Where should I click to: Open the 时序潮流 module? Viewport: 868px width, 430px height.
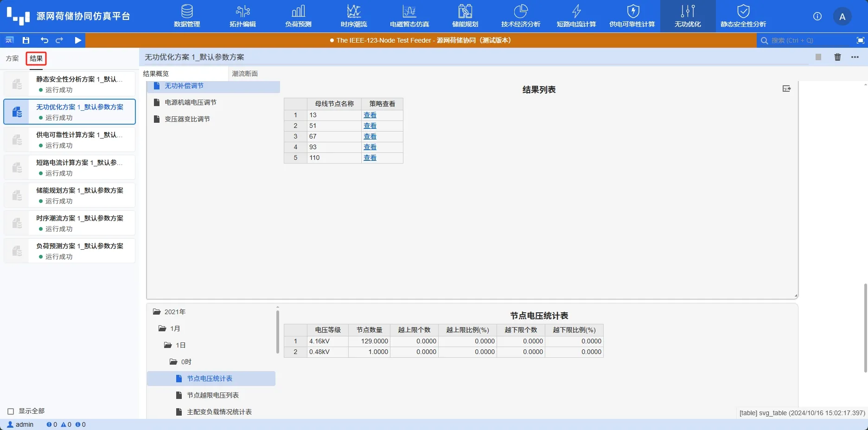point(354,16)
